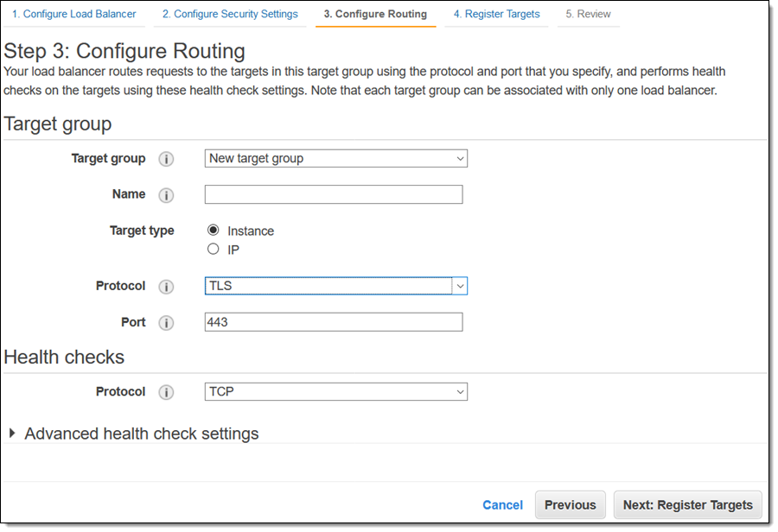This screenshot has width=778, height=532.
Task: Select IP target type radio button
Action: pos(214,250)
